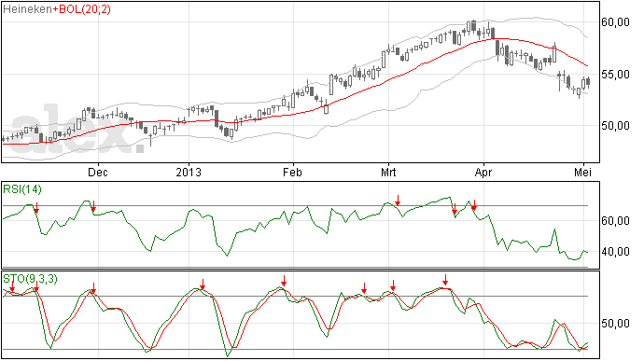Click the 55,00 price axis value

[x=616, y=75]
